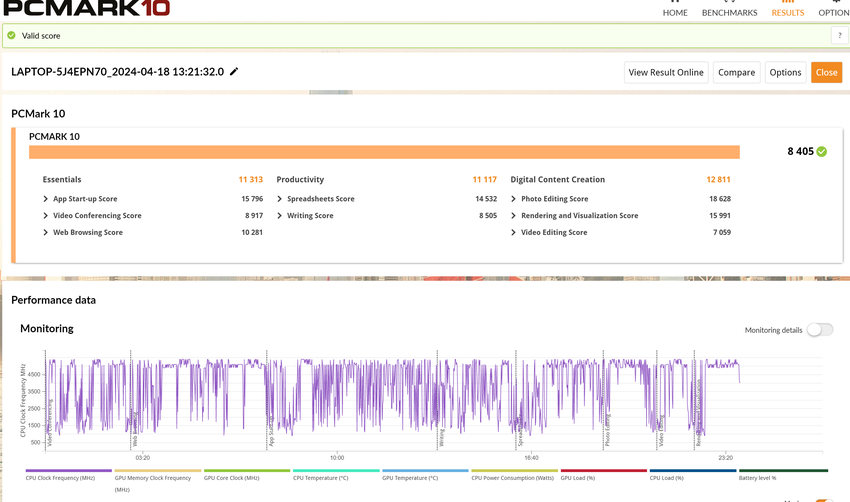Expand Video Conferencing Score row
Viewport: 850px width, 502px height.
click(46, 216)
